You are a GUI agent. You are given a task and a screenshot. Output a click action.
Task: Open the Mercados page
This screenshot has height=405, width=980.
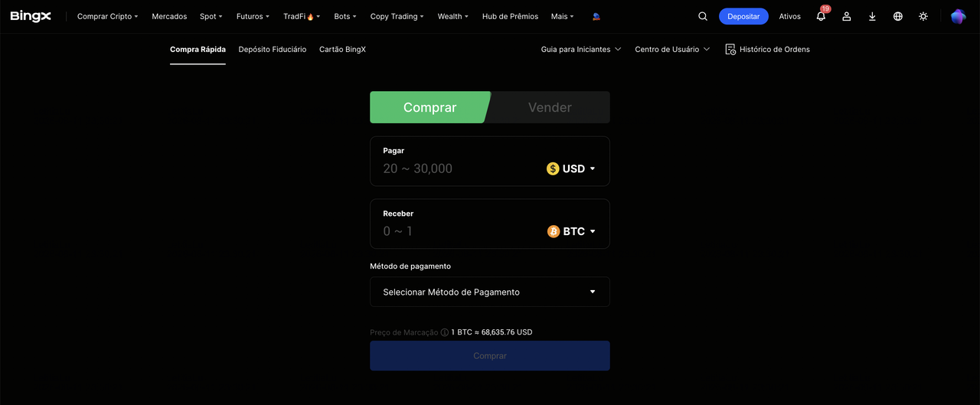point(169,16)
